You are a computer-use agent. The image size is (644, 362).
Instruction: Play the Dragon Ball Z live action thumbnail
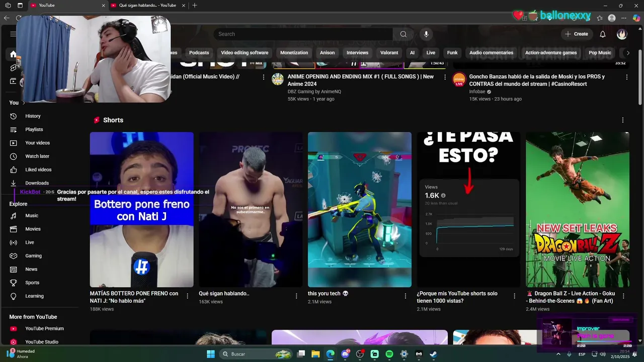pyautogui.click(x=578, y=210)
